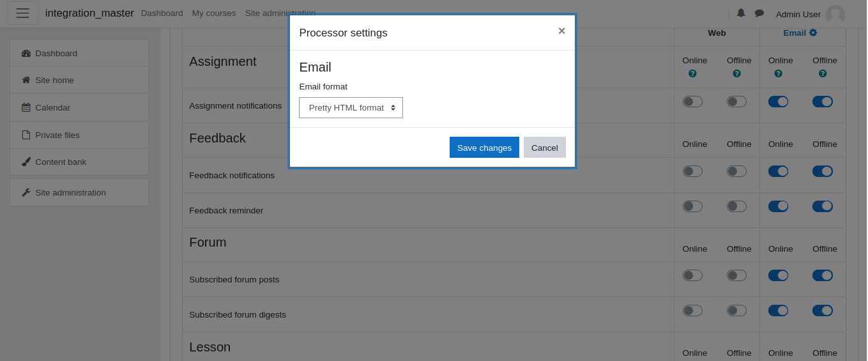Click help icon under Web Online
Screen dimensions: 868x361
(693, 73)
